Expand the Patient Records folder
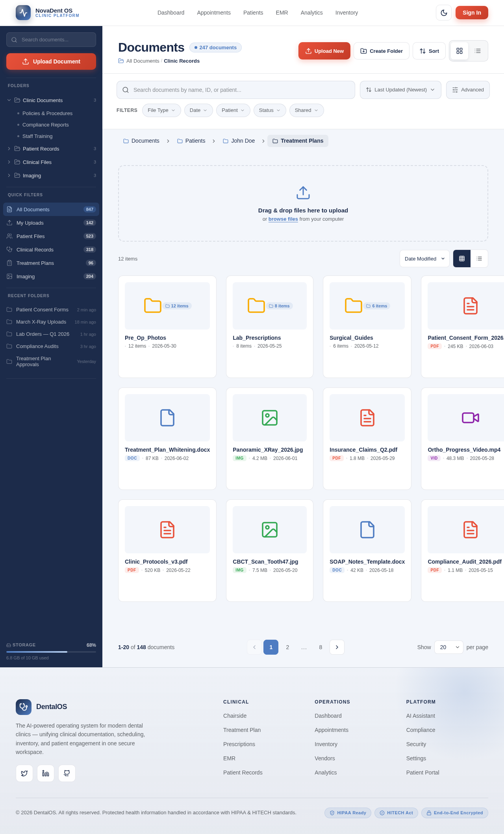This screenshot has height=834, width=504. point(9,149)
